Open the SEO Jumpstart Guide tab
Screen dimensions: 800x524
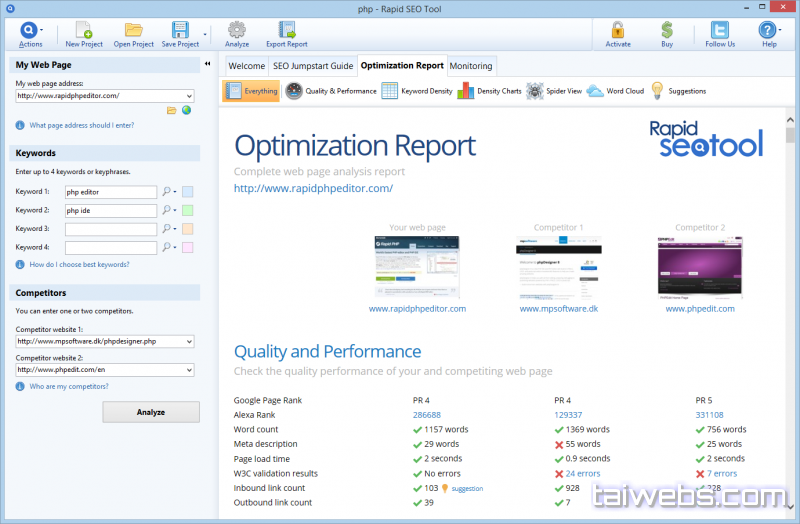pyautogui.click(x=313, y=66)
